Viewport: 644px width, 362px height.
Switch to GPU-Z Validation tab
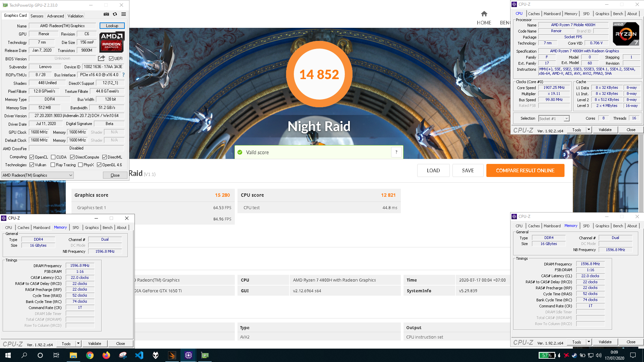pyautogui.click(x=75, y=16)
